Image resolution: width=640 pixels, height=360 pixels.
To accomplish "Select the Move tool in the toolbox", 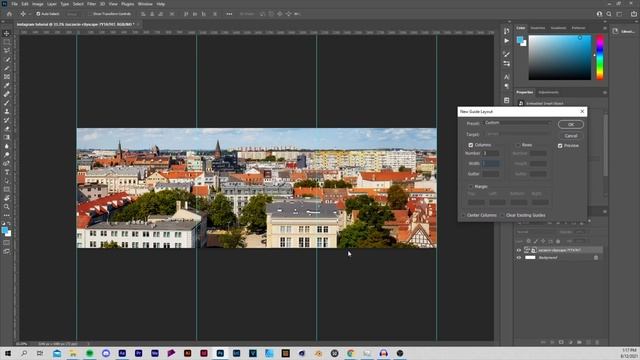I will tap(7, 33).
